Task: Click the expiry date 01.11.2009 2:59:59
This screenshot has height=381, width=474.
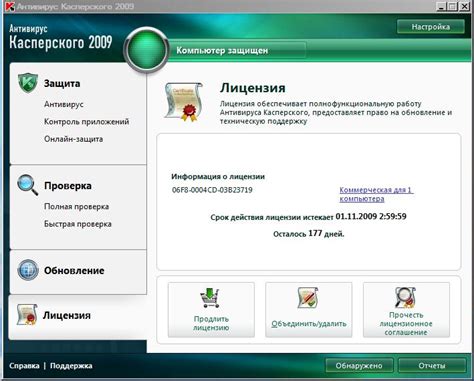Action: pos(371,216)
